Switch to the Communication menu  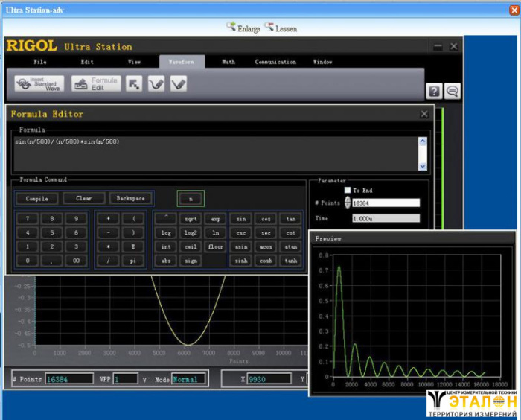275,62
